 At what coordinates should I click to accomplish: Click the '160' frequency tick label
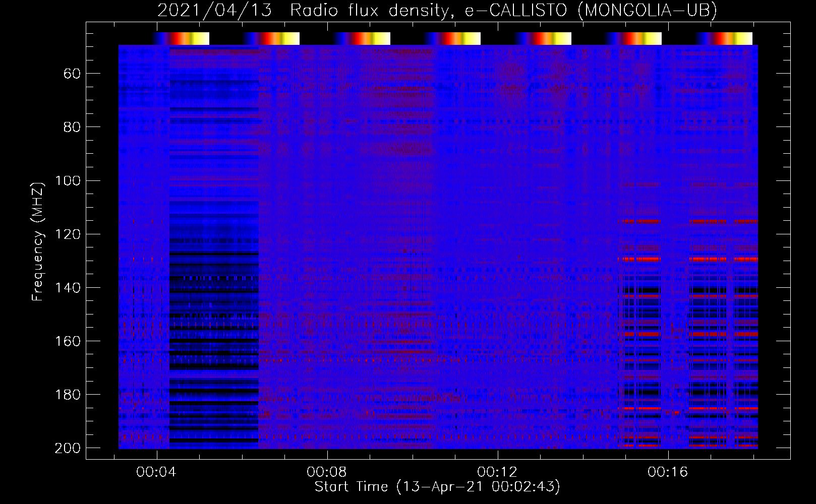coord(68,341)
